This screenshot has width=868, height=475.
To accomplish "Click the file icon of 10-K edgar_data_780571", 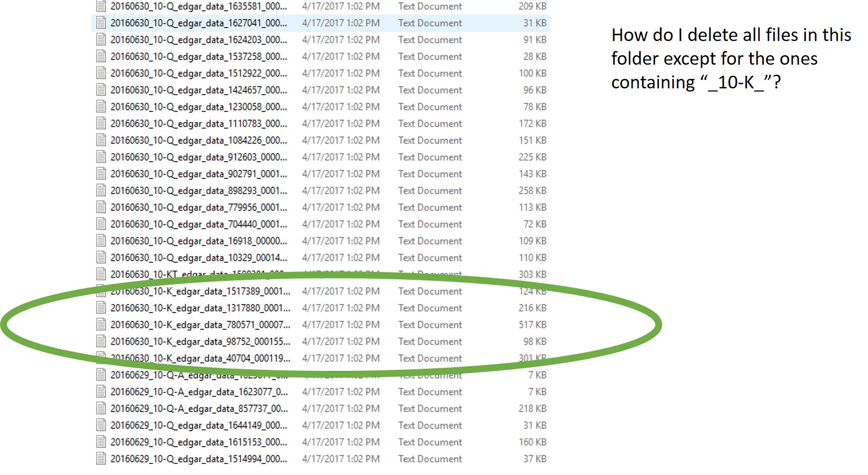I will (x=101, y=325).
